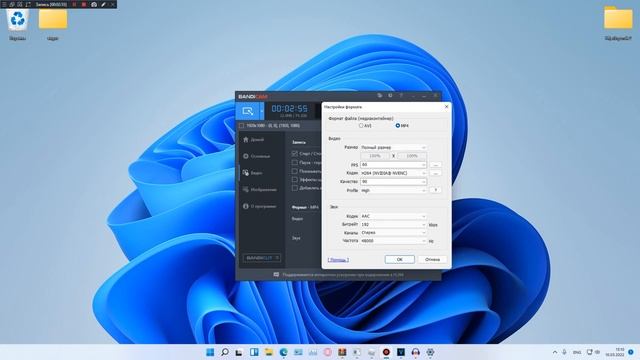Open the Видео tab in Bandicam sidebar
640x360 pixels.
click(253, 173)
